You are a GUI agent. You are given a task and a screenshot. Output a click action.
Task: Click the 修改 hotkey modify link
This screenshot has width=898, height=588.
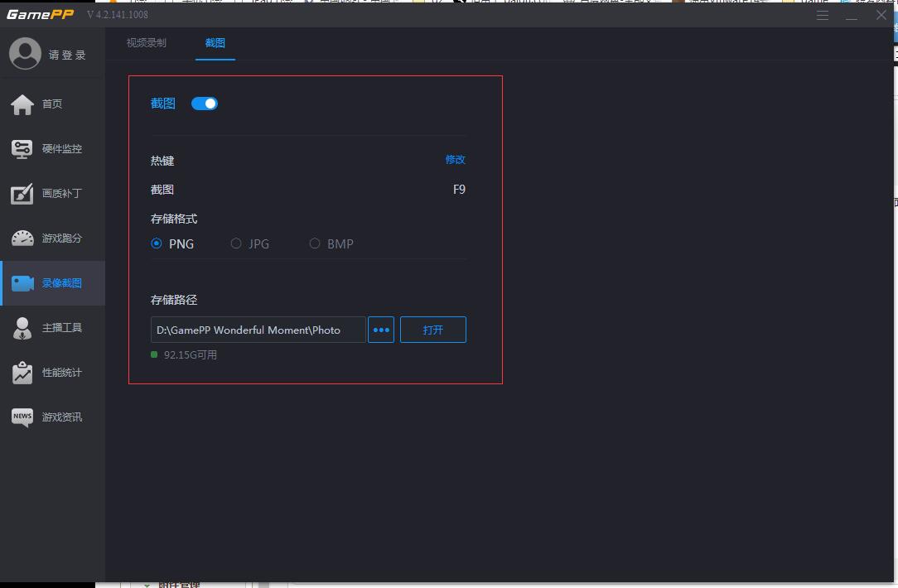[456, 160]
